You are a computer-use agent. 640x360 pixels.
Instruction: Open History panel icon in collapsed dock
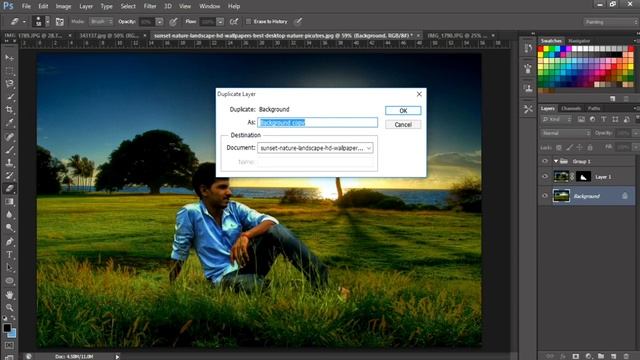(x=528, y=49)
